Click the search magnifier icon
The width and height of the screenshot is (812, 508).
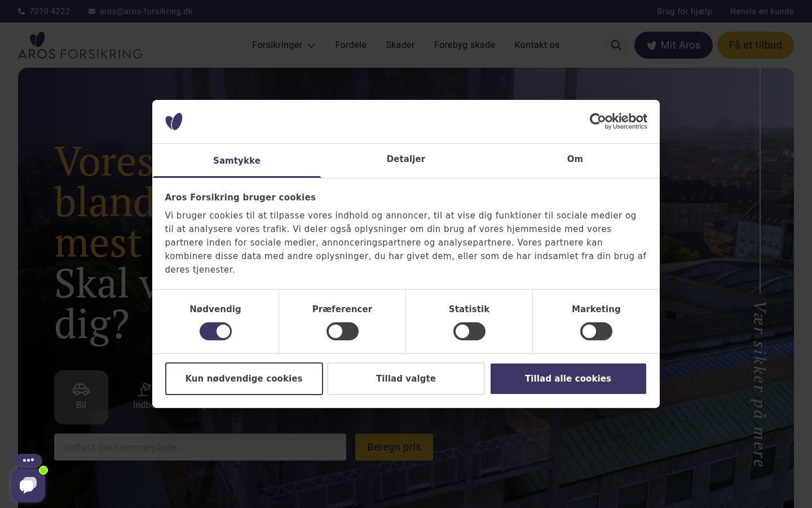(616, 45)
